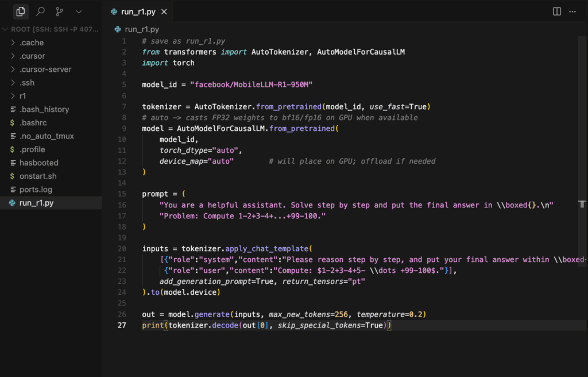Open the editor More Actions ellipsis
The height and width of the screenshot is (377, 588).
tap(572, 11)
